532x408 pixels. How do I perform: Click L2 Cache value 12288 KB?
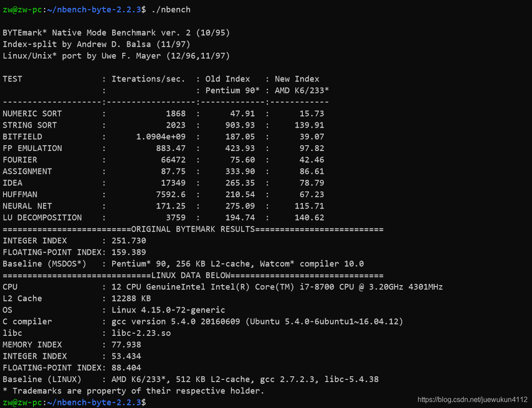pyautogui.click(x=131, y=298)
